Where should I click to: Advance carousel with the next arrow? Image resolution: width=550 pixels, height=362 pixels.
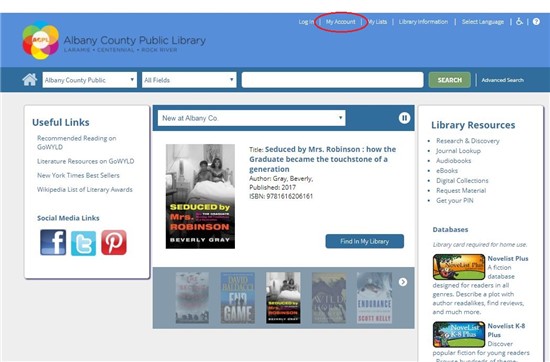403,282
